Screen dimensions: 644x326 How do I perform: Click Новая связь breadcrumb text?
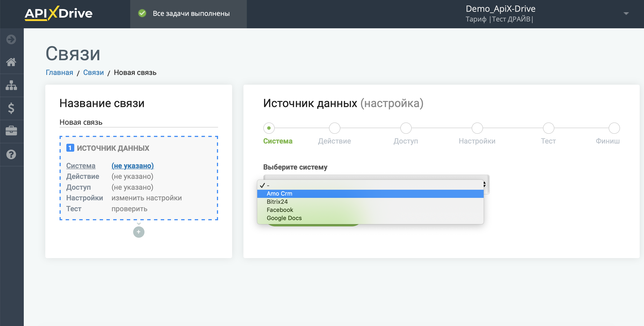coord(135,72)
